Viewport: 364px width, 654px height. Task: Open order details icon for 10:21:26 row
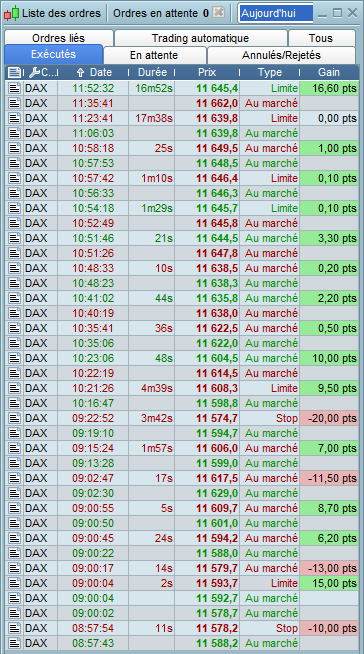point(15,388)
